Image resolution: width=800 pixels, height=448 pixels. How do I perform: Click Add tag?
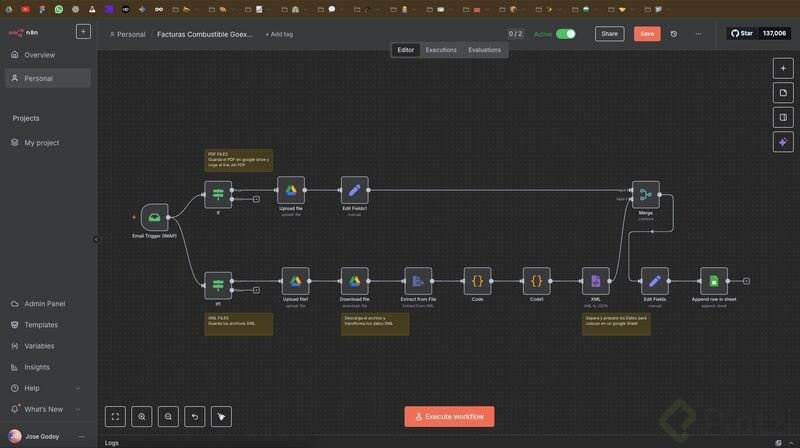click(279, 34)
